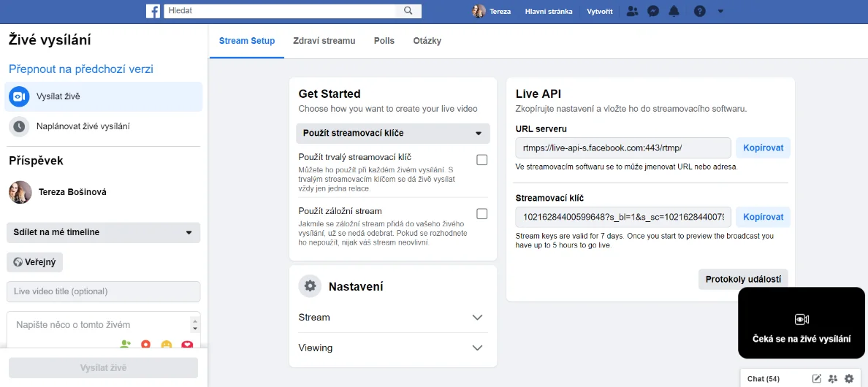Viewport: 868px width, 387px height.
Task: Click the help question mark icon
Action: (700, 11)
